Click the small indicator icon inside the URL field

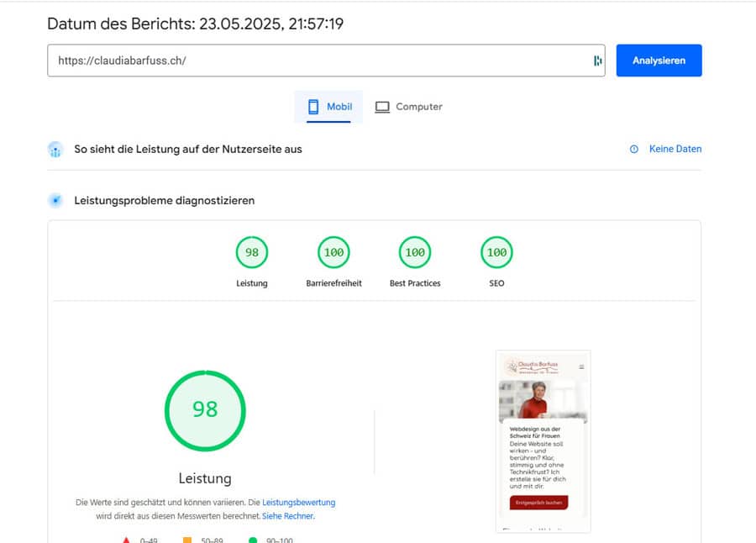[x=596, y=60]
